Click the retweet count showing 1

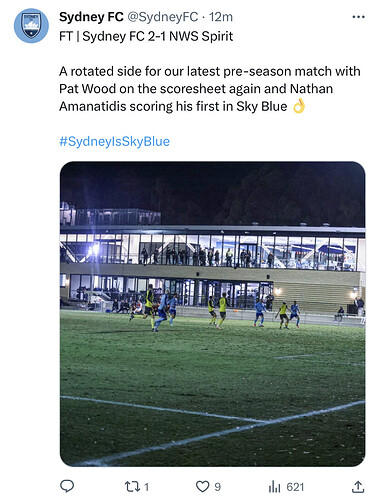pos(146,487)
